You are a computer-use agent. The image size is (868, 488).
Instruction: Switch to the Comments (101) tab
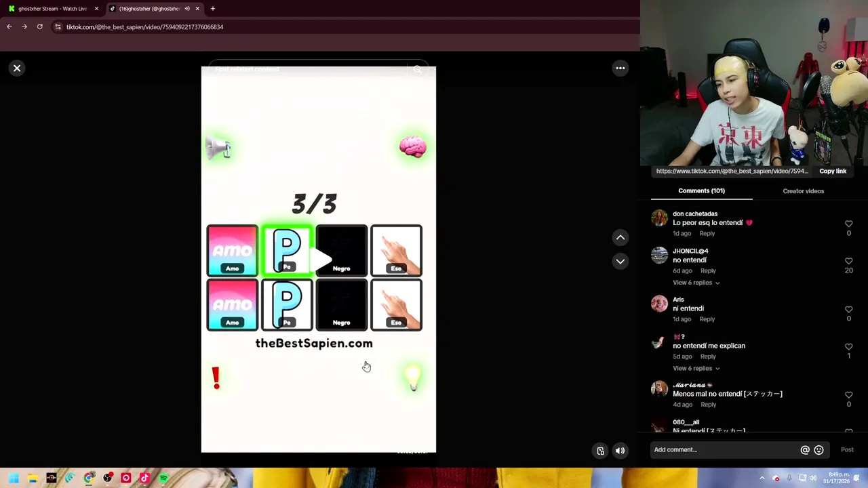pos(701,191)
